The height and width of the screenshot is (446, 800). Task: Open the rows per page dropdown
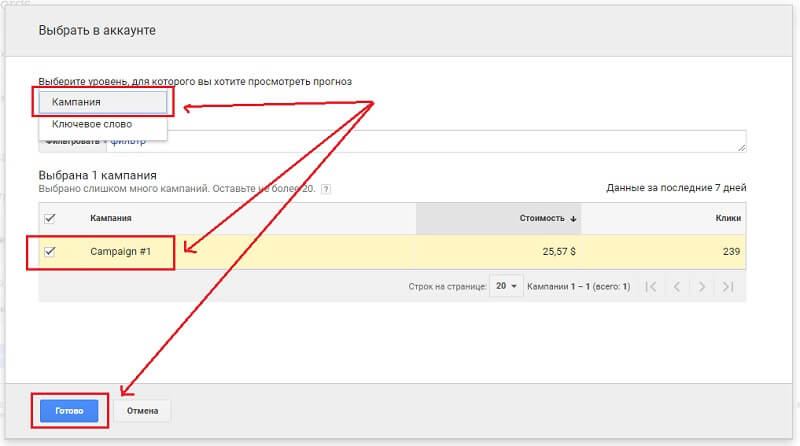[x=507, y=286]
